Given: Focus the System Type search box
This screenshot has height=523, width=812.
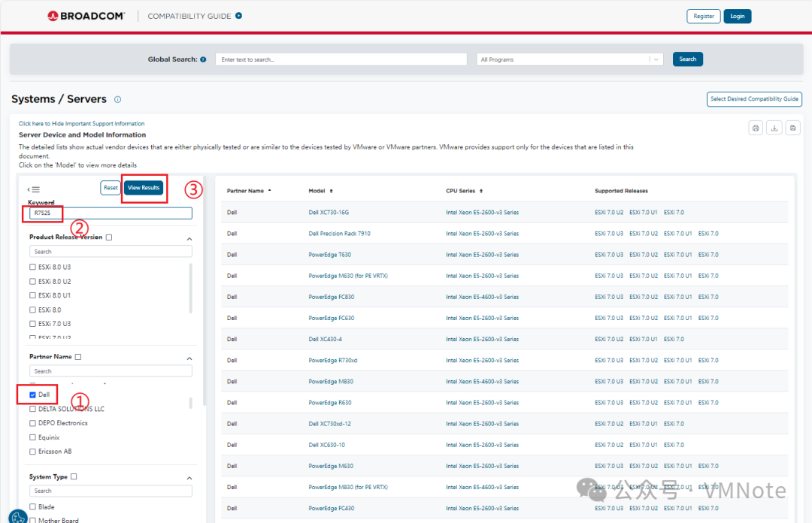Looking at the screenshot, I should pos(111,491).
